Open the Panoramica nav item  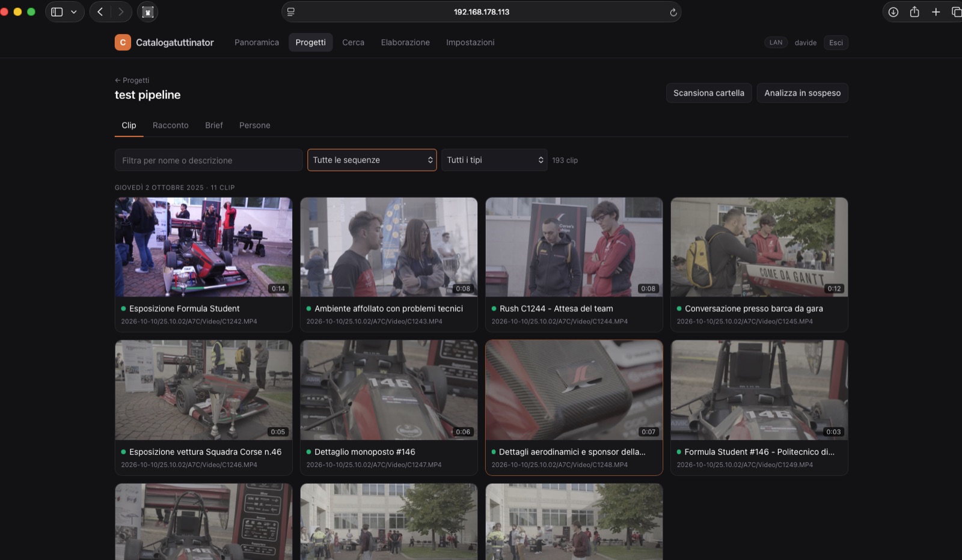coord(257,43)
